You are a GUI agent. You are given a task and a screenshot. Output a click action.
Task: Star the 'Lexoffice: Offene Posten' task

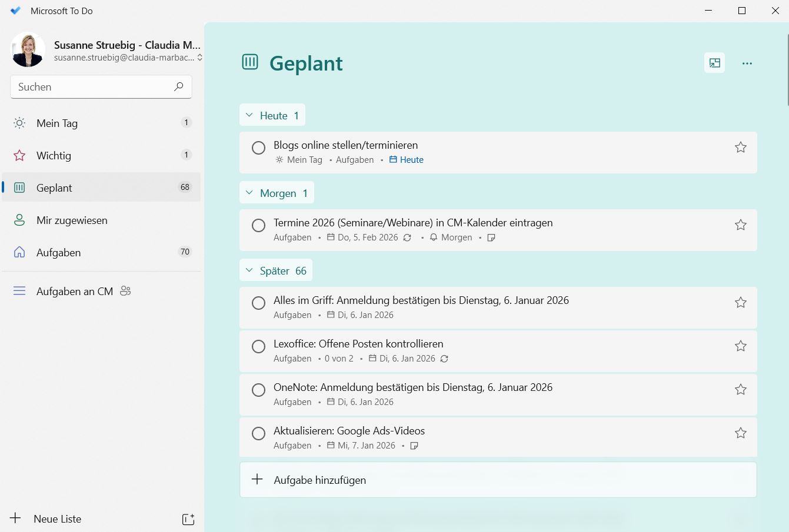[741, 346]
